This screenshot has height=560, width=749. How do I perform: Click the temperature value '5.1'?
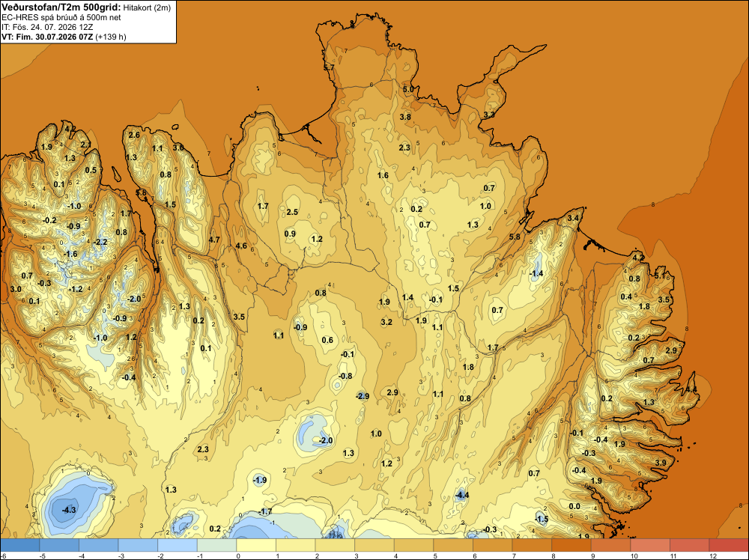pos(660,276)
